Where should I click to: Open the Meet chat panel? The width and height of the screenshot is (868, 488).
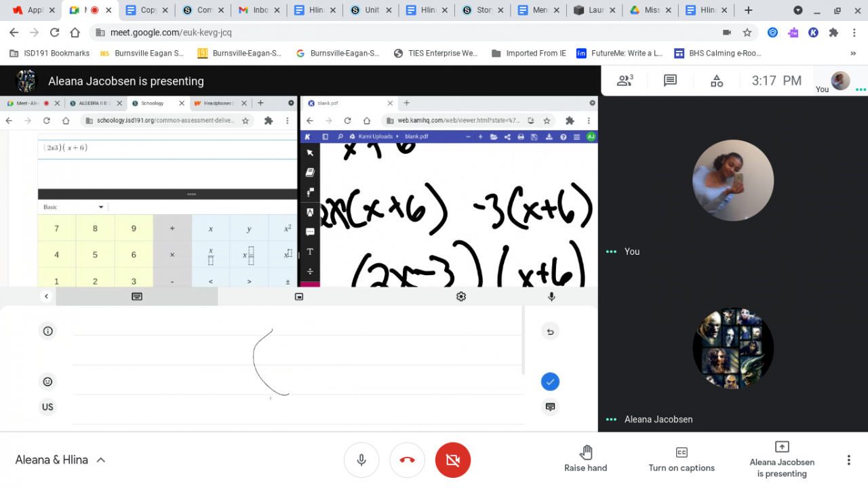point(670,81)
